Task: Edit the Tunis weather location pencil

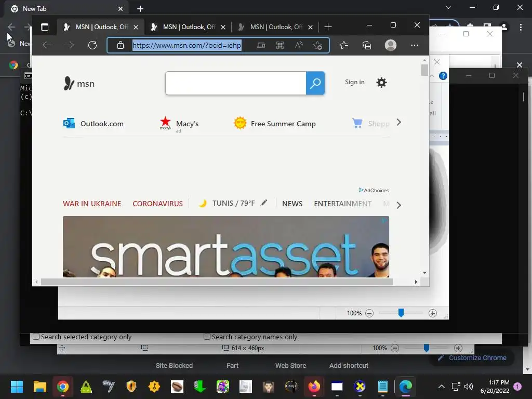Action: [x=264, y=203]
